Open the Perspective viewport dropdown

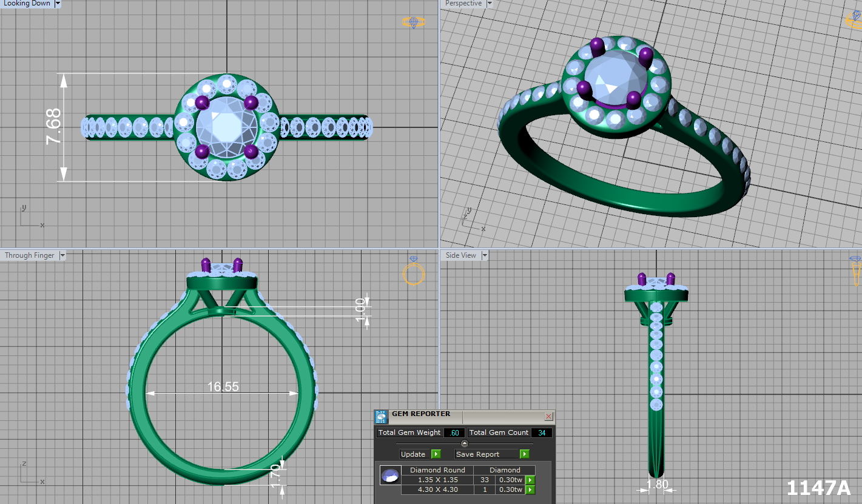click(490, 4)
